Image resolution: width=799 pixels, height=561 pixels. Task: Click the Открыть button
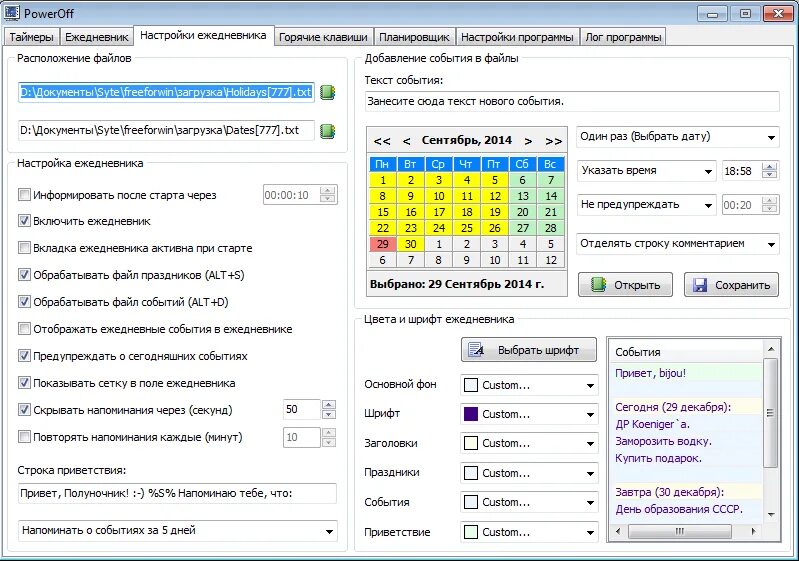pos(625,285)
